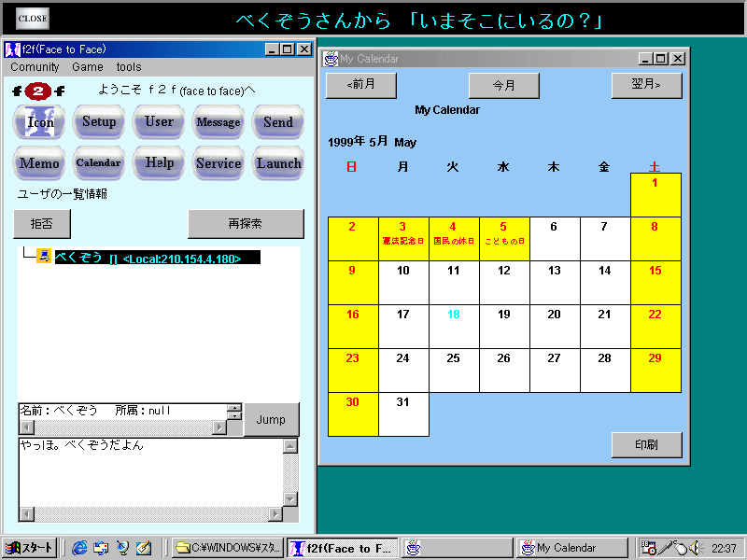Open the tools menu
The height and width of the screenshot is (560, 747).
(x=129, y=67)
